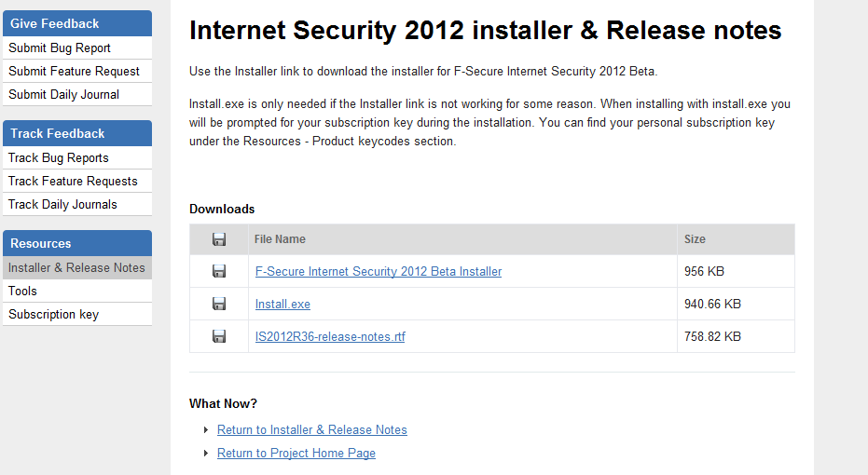The height and width of the screenshot is (475, 868).
Task: Open the IS2012R36-release-notes.rtf link
Action: (330, 337)
